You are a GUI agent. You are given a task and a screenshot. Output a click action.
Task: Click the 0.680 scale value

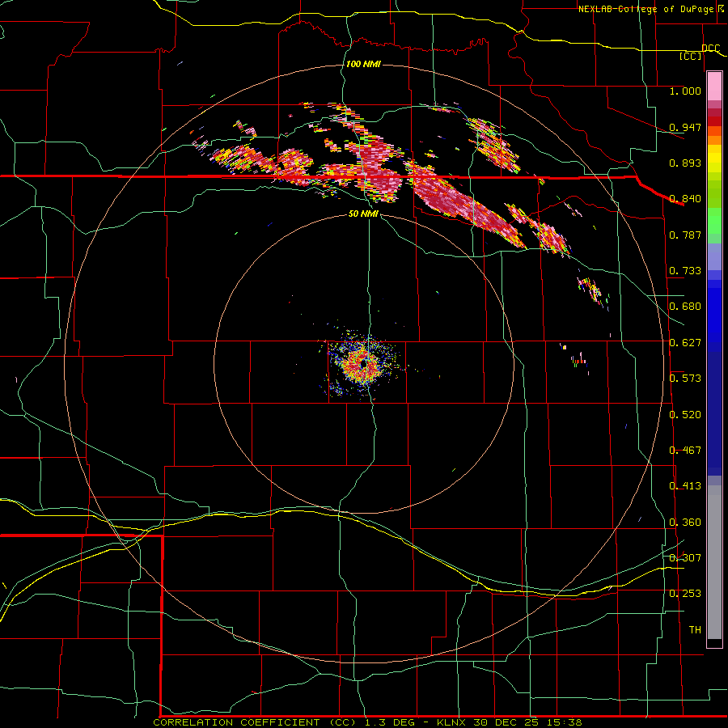pos(685,307)
